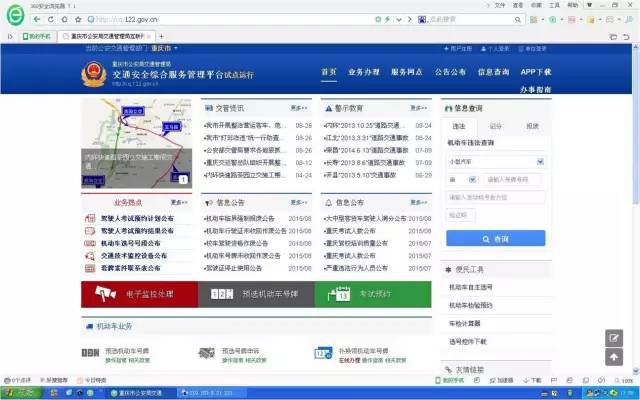Click the back-to-top arrow icon

[x=615, y=359]
